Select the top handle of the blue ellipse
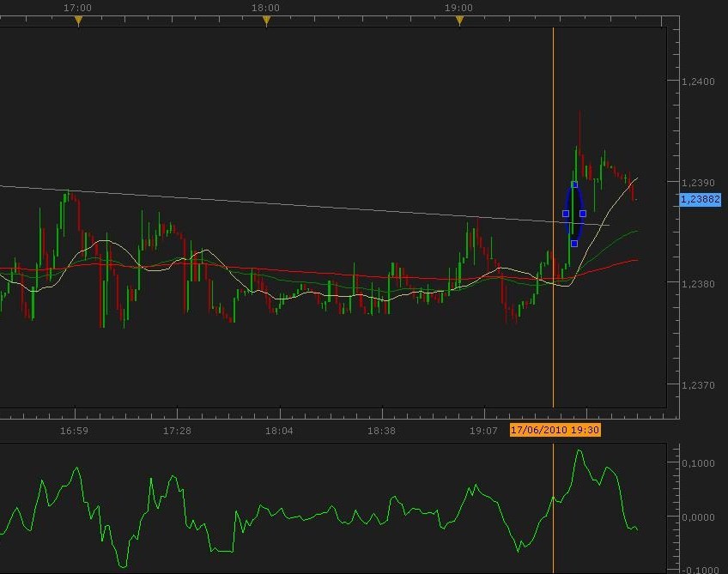Viewport: 728px width, 574px height. (x=574, y=184)
